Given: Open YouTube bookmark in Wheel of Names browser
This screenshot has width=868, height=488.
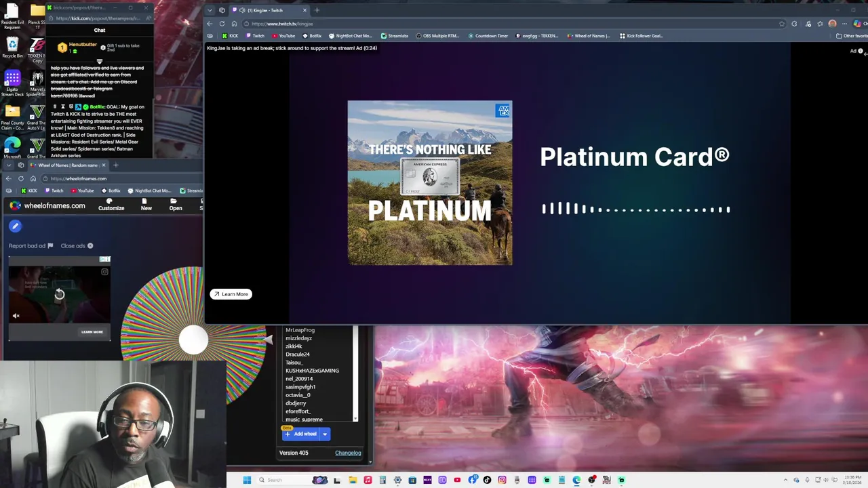Looking at the screenshot, I should [x=82, y=190].
